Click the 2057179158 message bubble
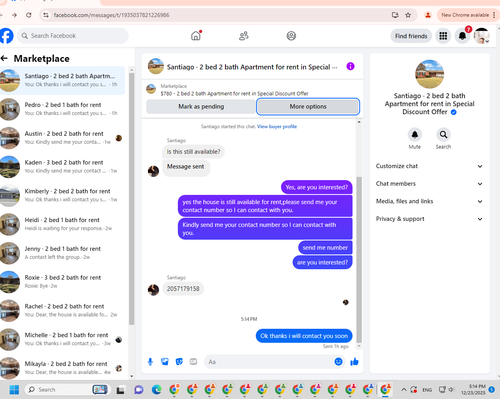The image size is (500, 399). click(x=183, y=289)
